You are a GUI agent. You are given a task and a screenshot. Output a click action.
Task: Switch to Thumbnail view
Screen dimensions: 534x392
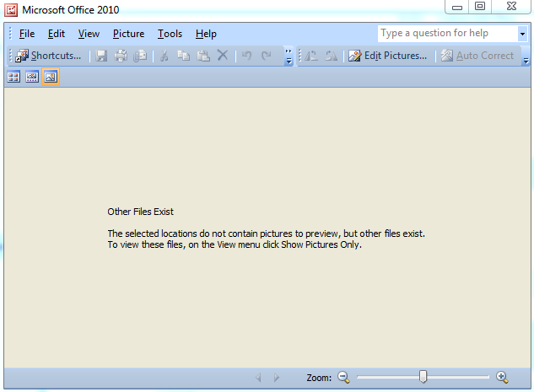13,78
